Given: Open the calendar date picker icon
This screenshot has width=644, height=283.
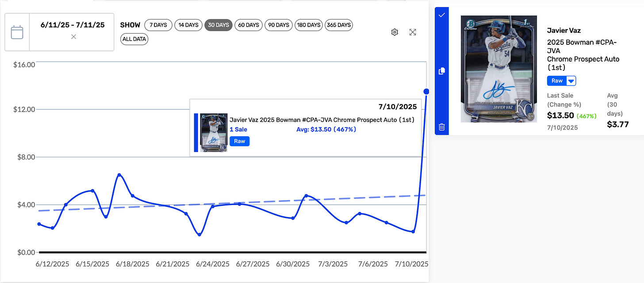Looking at the screenshot, I should (x=17, y=32).
